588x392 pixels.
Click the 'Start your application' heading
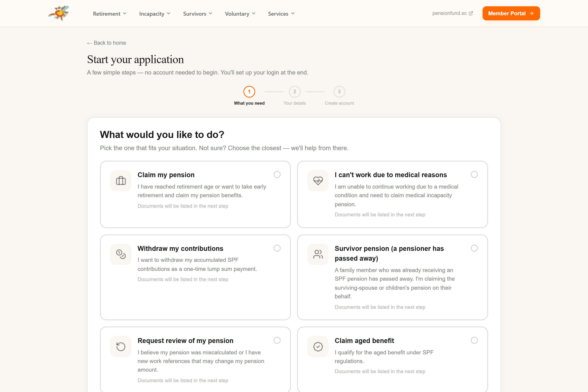pyautogui.click(x=135, y=60)
